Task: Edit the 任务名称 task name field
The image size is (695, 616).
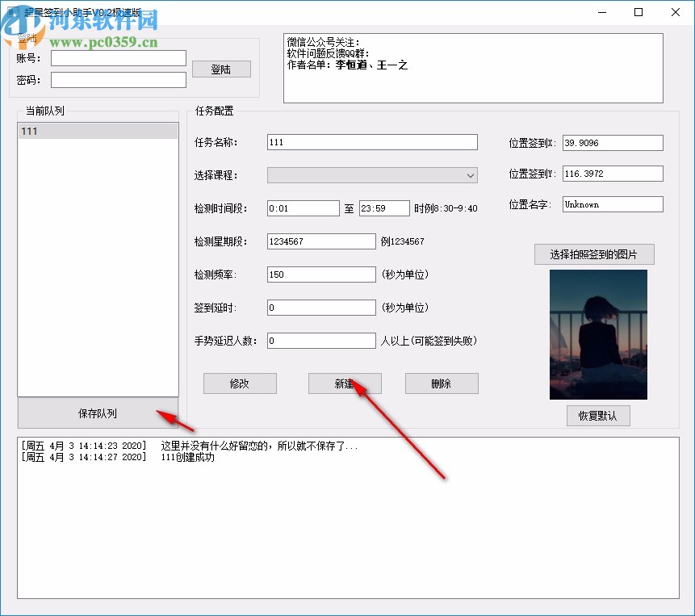Action: point(372,142)
